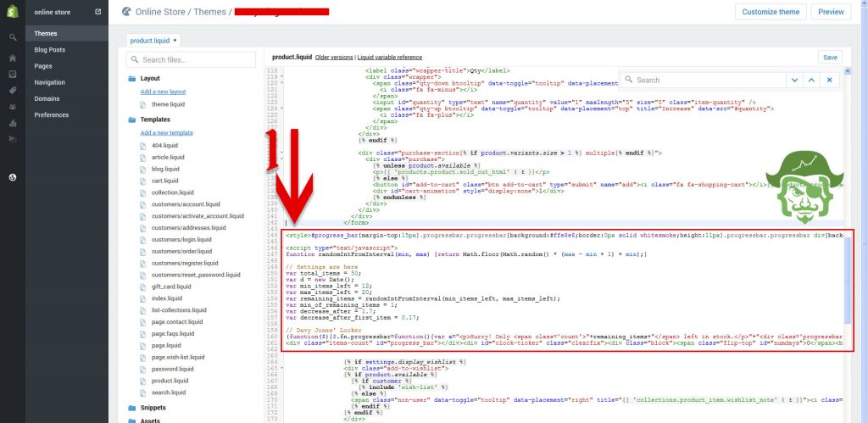Open search from the left icon rail
The width and height of the screenshot is (868, 423).
click(x=13, y=38)
